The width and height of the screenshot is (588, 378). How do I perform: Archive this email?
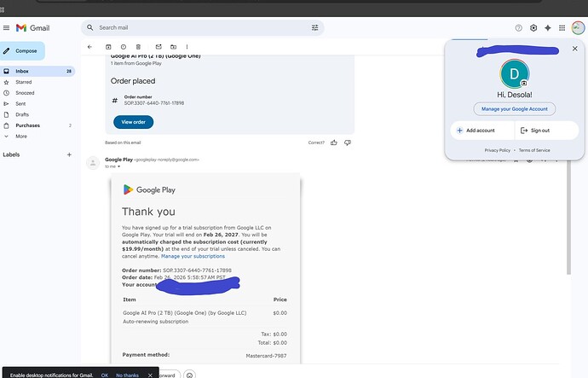[108, 47]
